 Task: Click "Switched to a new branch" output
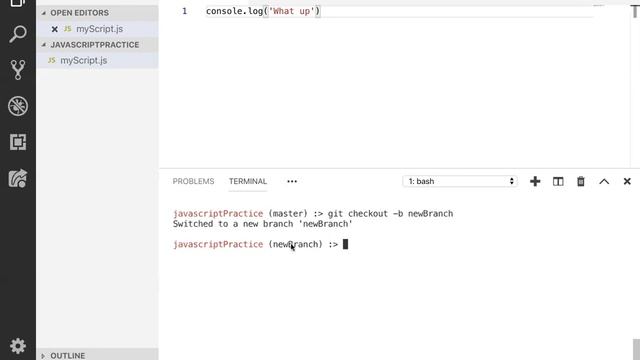pyautogui.click(x=262, y=224)
